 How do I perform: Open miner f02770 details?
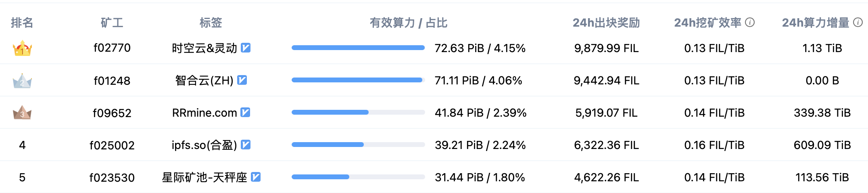112,48
